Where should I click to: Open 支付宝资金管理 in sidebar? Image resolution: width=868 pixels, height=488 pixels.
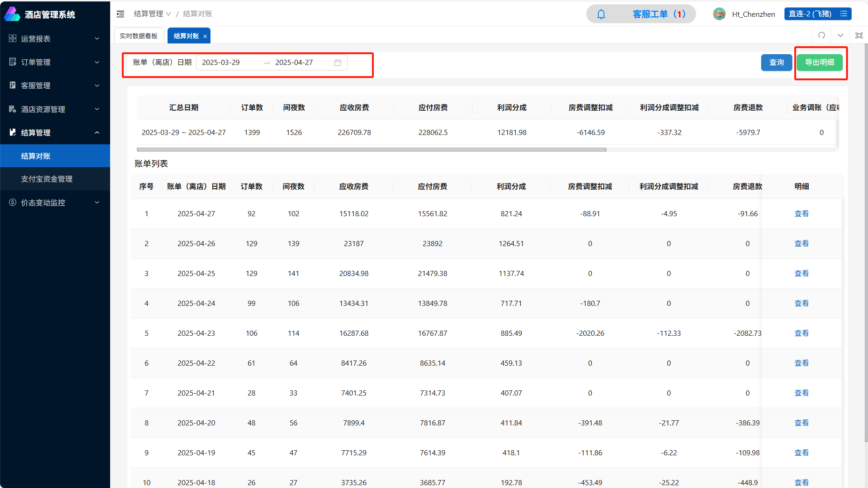click(55, 179)
